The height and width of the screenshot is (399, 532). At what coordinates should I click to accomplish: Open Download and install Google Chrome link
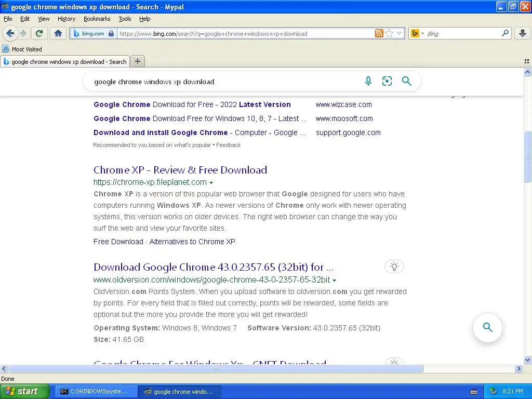point(200,132)
